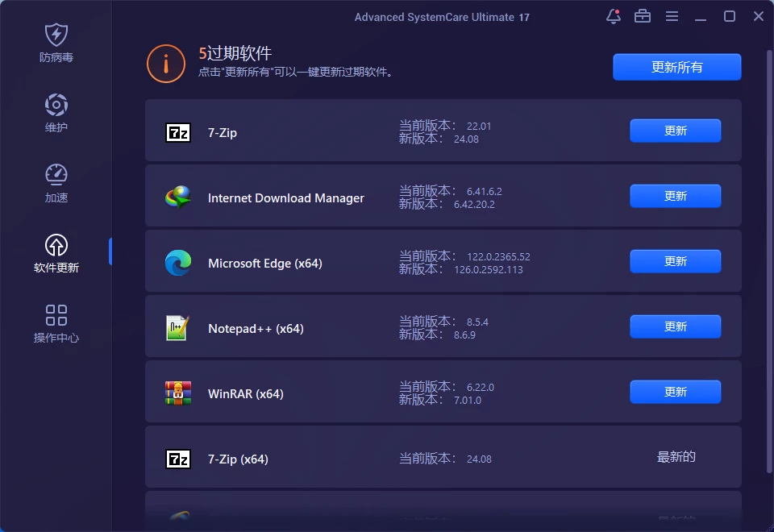
Task: Update WinRAR (x64)
Action: [x=675, y=392]
